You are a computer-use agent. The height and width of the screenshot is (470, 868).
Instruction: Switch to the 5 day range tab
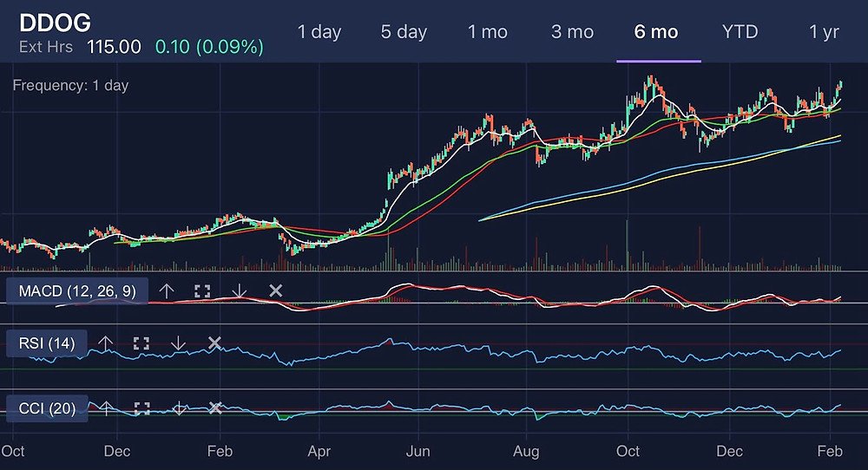pyautogui.click(x=404, y=32)
